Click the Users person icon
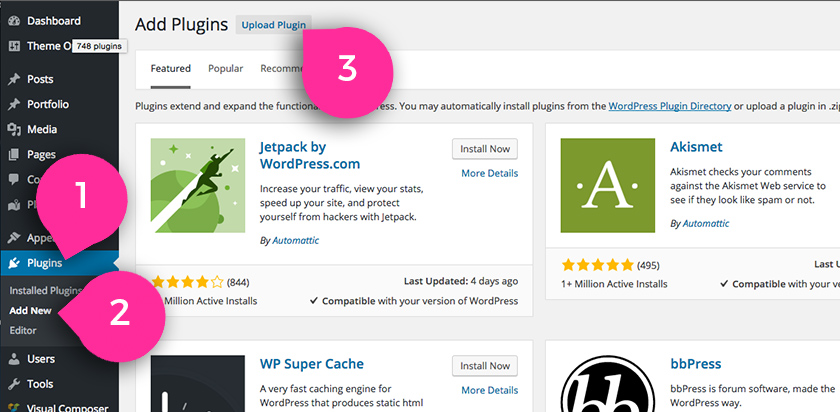This screenshot has width=840, height=412. [x=14, y=359]
